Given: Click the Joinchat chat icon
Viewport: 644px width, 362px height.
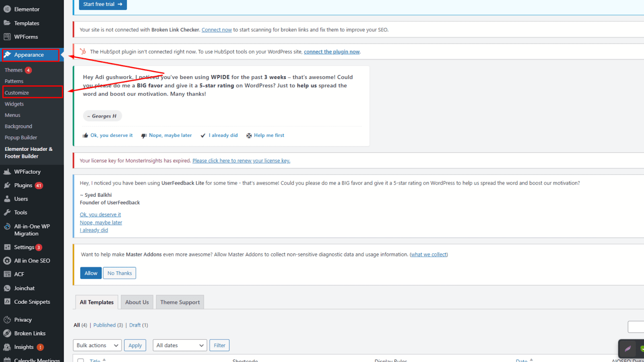Looking at the screenshot, I should 7,288.
